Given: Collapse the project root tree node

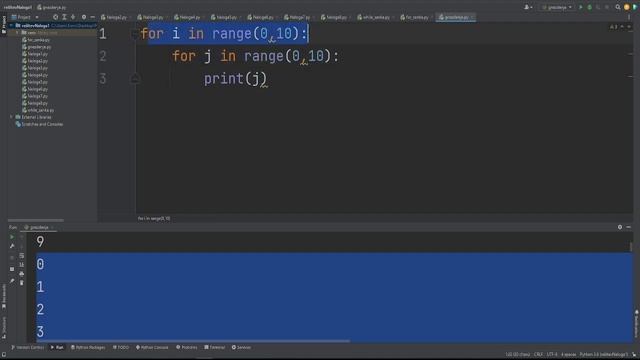Looking at the screenshot, I should pyautogui.click(x=11, y=25).
